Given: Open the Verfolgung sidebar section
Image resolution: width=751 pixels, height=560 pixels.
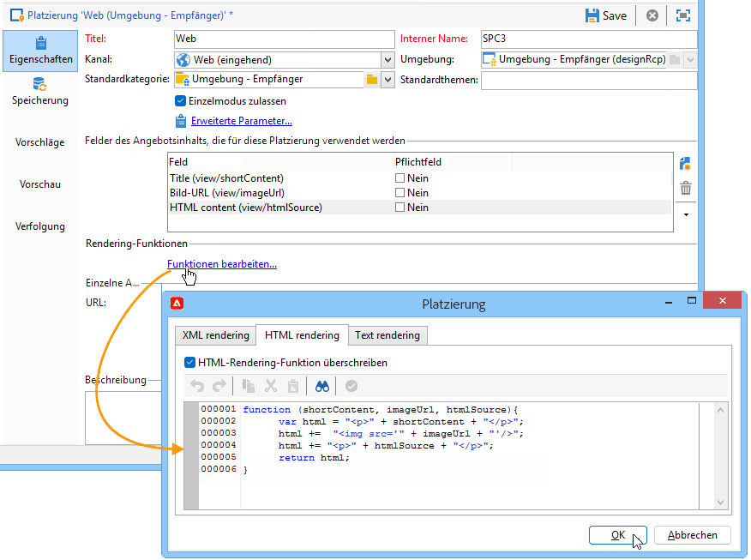Looking at the screenshot, I should [x=40, y=226].
